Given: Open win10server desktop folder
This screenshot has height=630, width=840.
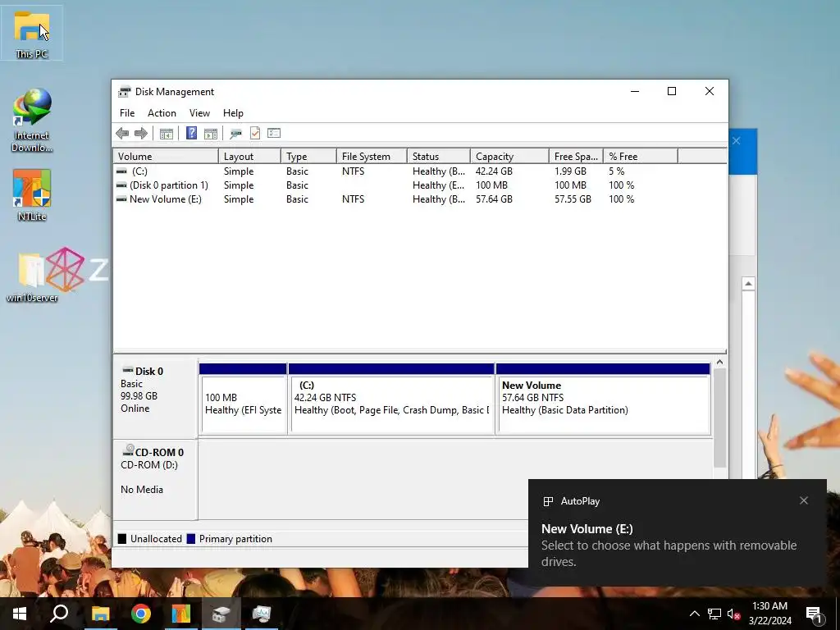Looking at the screenshot, I should [32, 277].
